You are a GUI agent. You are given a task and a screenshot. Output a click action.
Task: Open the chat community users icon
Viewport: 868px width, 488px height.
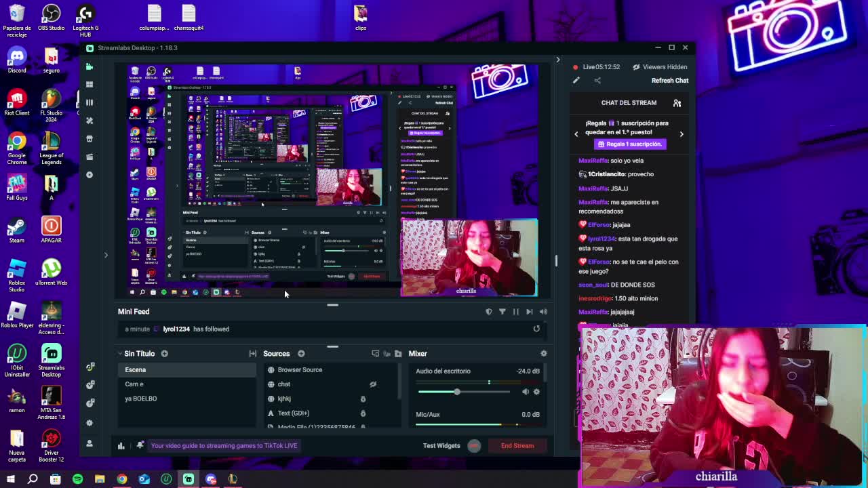677,103
